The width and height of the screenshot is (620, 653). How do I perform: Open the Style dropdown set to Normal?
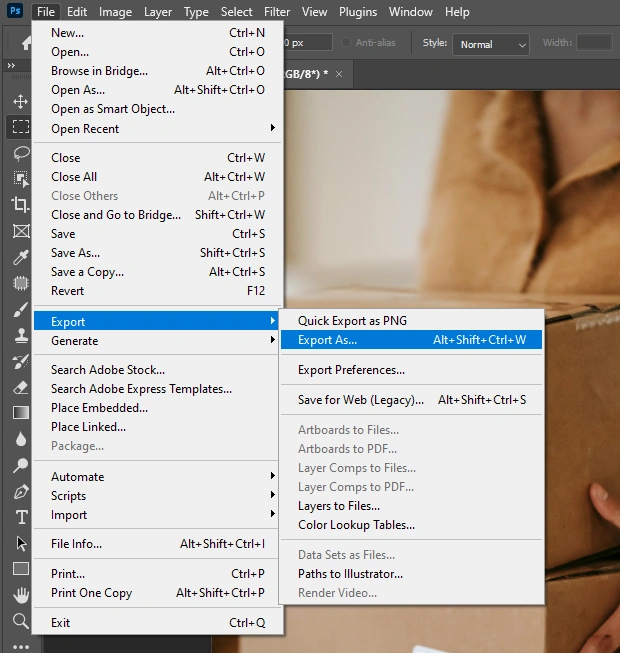click(491, 45)
